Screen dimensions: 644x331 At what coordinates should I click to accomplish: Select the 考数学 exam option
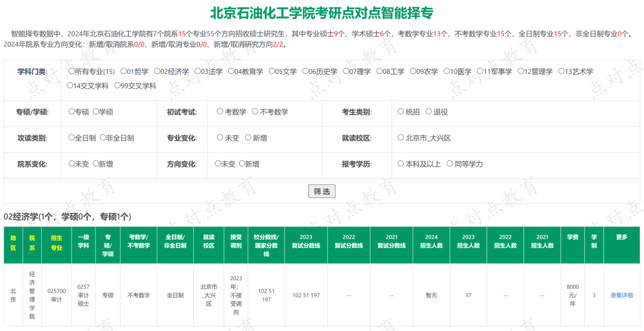click(219, 112)
